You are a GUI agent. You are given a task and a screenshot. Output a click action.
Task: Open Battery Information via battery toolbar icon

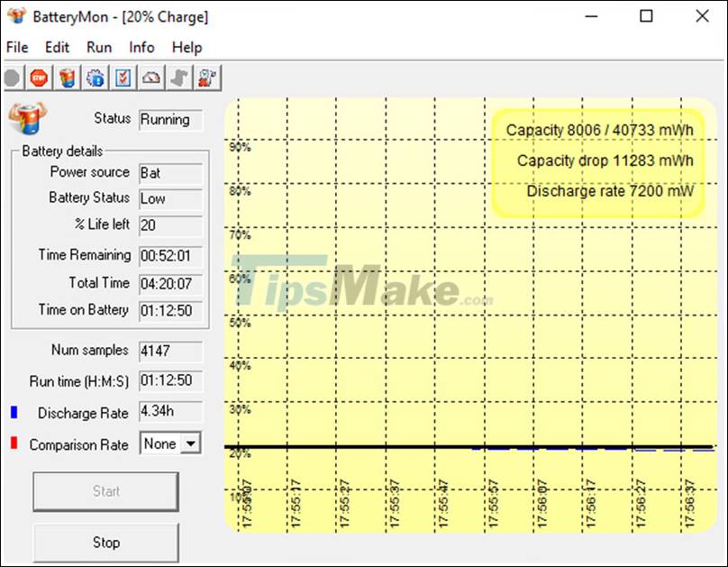(67, 78)
